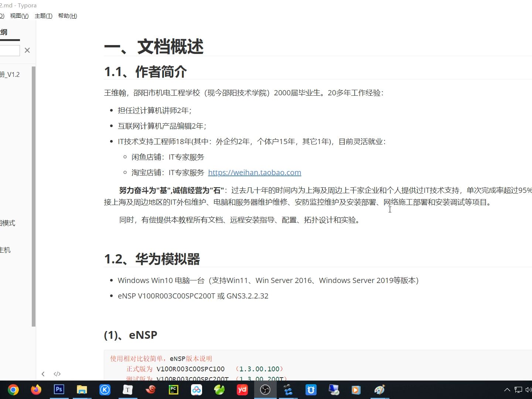Click inside the outline search field

tap(9, 50)
